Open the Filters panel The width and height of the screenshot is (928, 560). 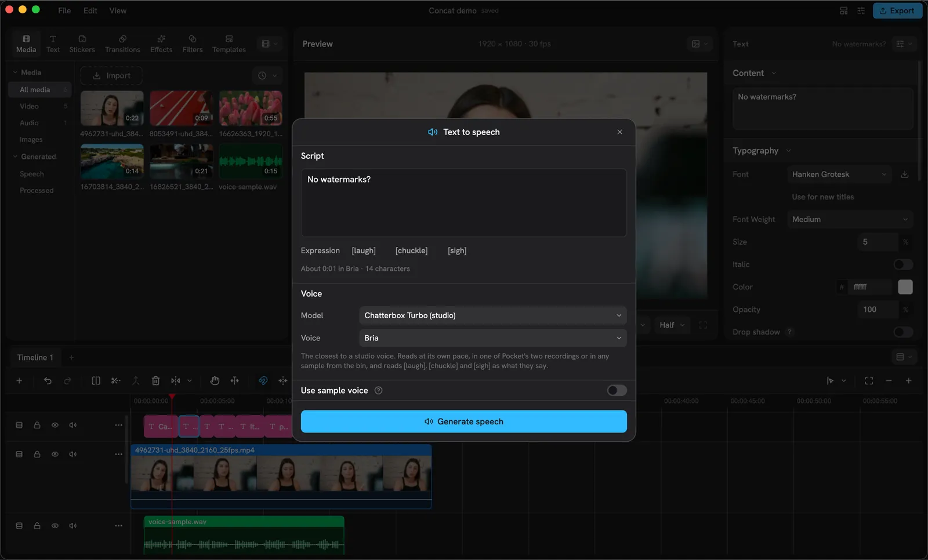click(x=193, y=44)
